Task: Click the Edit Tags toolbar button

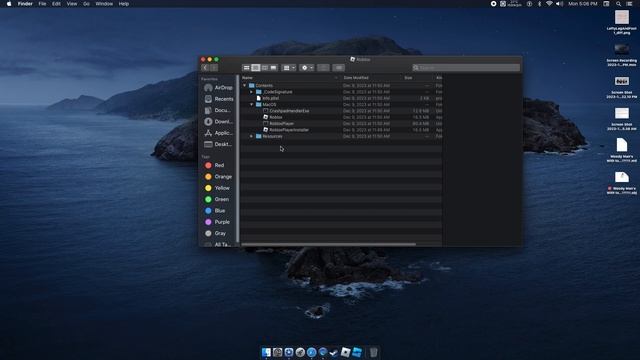Action: (x=338, y=68)
